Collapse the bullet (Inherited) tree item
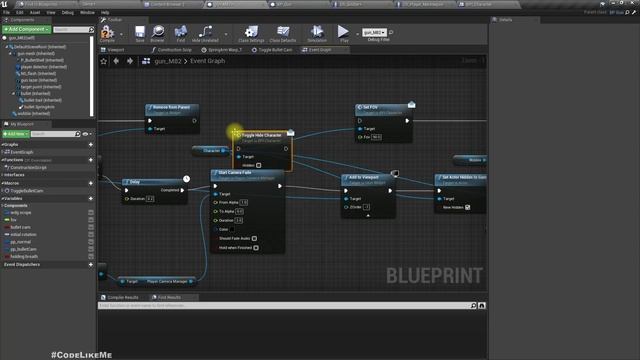640x360 pixels. pos(13,93)
